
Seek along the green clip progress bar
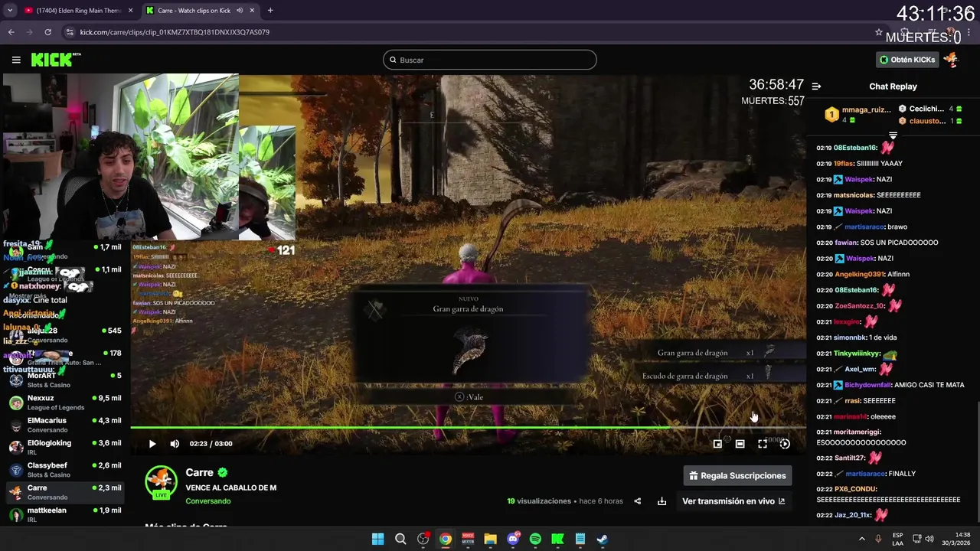[468, 427]
